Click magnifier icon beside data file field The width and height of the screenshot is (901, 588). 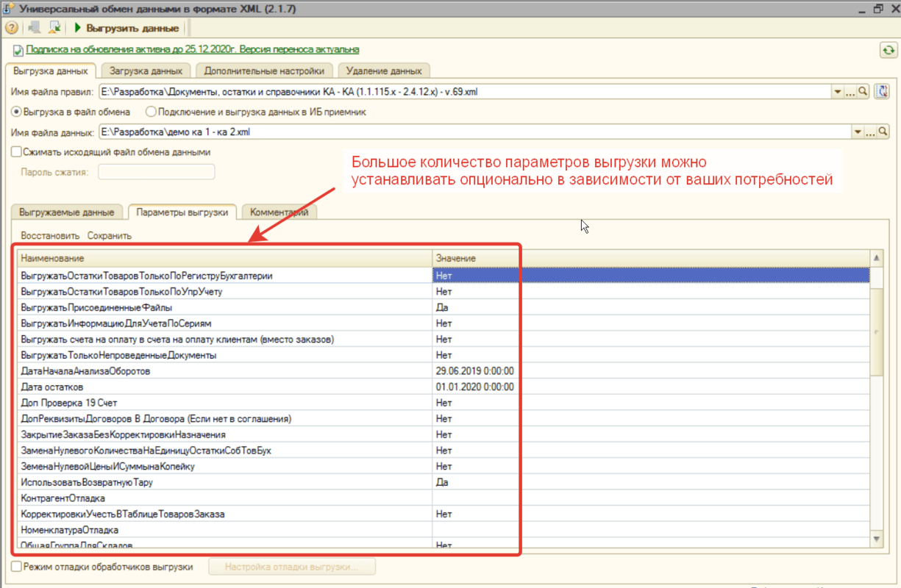click(x=883, y=132)
